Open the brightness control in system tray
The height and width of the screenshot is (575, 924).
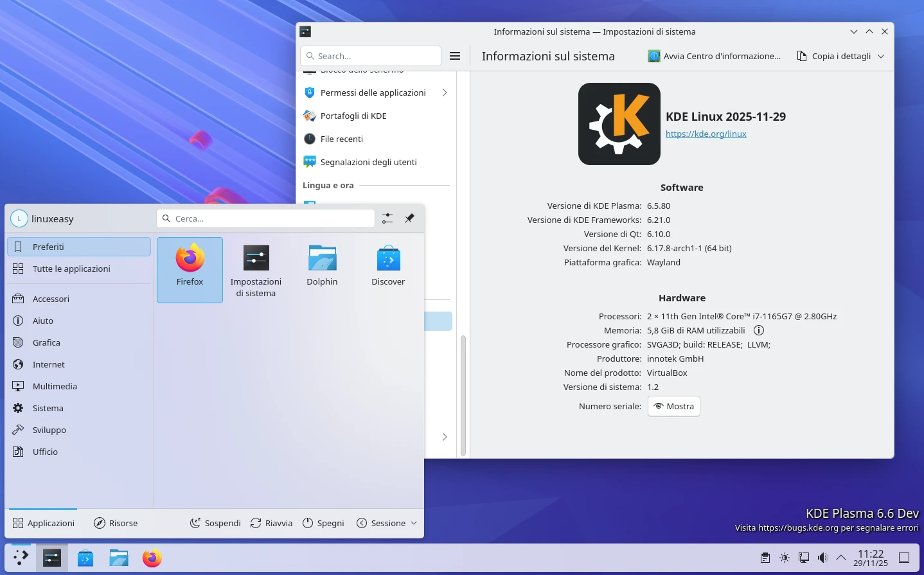(785, 558)
